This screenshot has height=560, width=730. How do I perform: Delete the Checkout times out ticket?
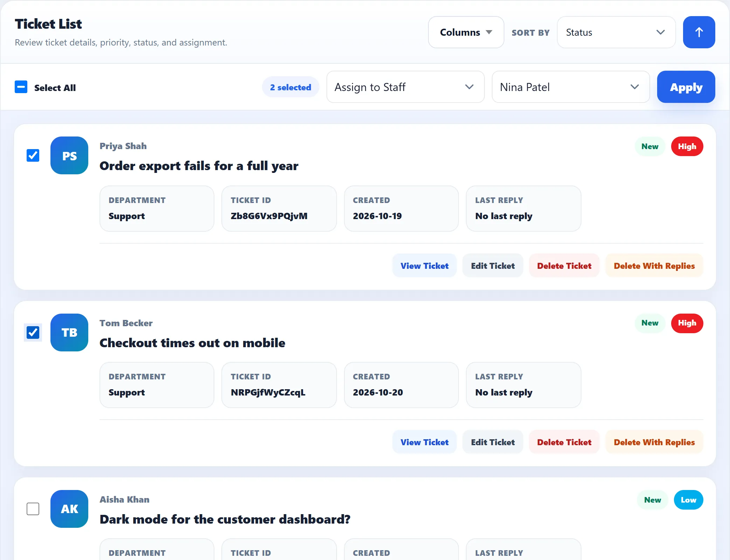[564, 442]
